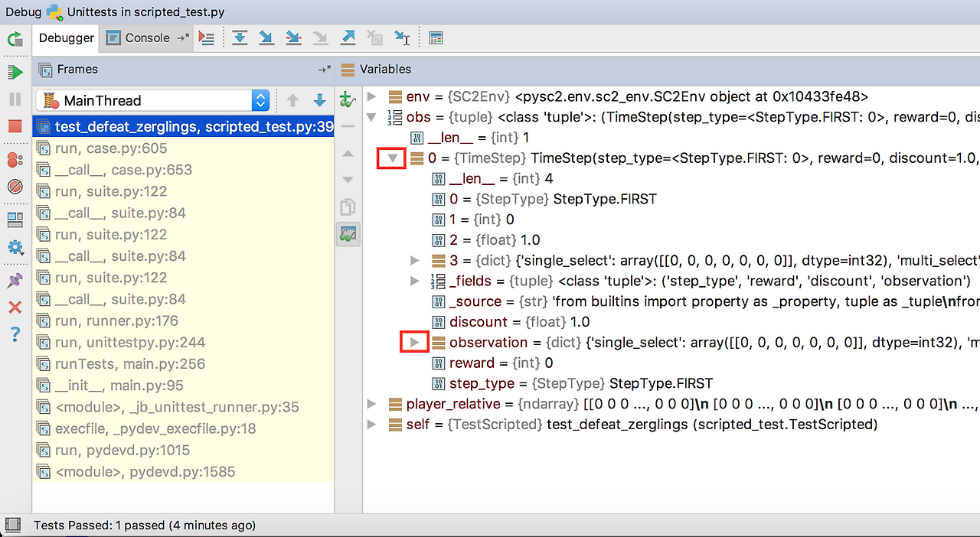Move to the next frame with down arrow
The width and height of the screenshot is (980, 537).
(320, 100)
